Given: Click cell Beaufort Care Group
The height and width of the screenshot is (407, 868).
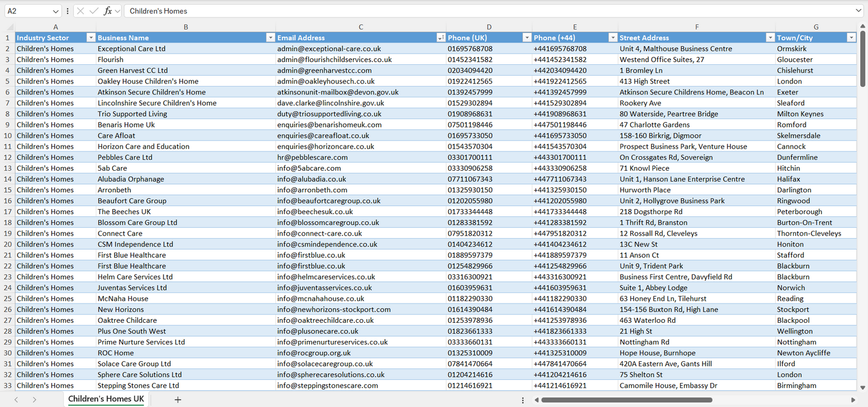Looking at the screenshot, I should coord(186,200).
